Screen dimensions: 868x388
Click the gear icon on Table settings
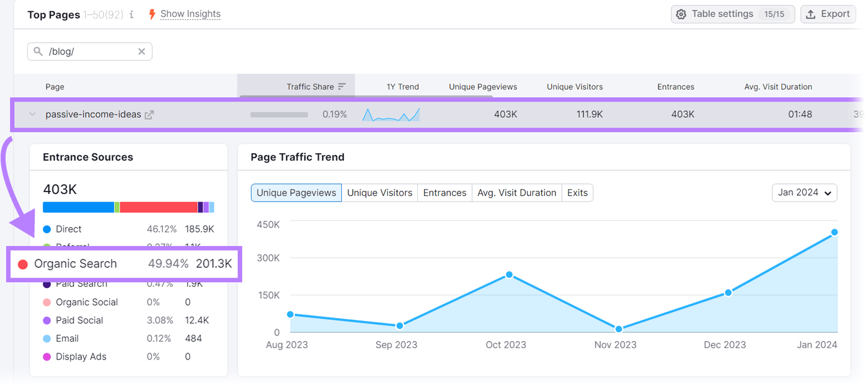(x=681, y=14)
